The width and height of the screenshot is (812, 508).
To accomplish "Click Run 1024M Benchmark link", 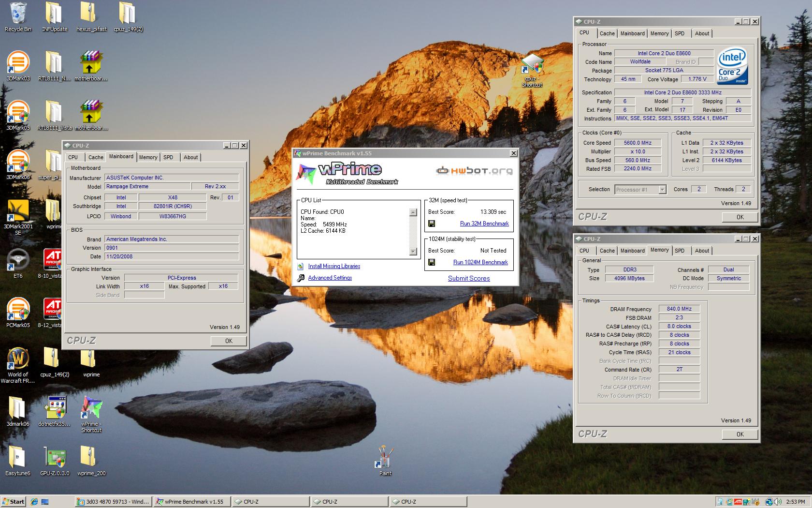I will 480,262.
